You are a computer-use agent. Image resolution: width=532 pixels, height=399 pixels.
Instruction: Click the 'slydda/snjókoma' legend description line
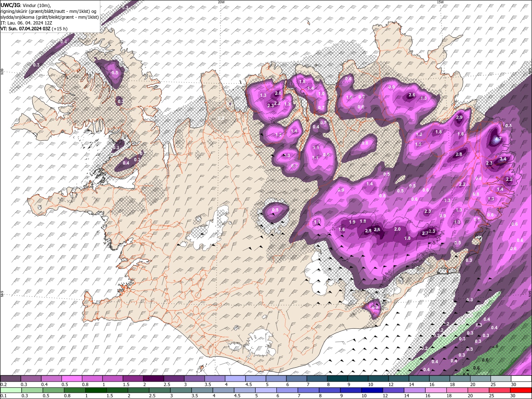point(49,17)
